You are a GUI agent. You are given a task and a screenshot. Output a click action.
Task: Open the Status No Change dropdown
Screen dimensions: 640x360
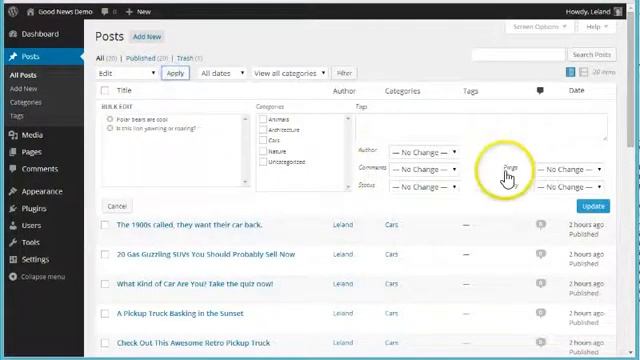click(424, 187)
